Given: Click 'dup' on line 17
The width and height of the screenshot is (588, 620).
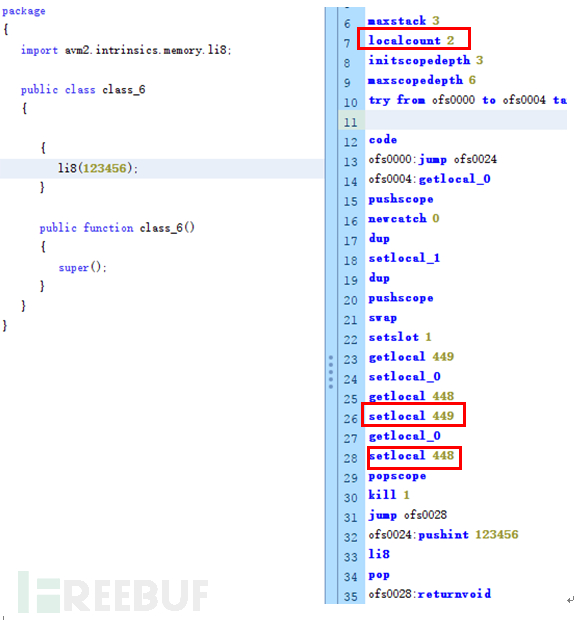Looking at the screenshot, I should [x=379, y=238].
